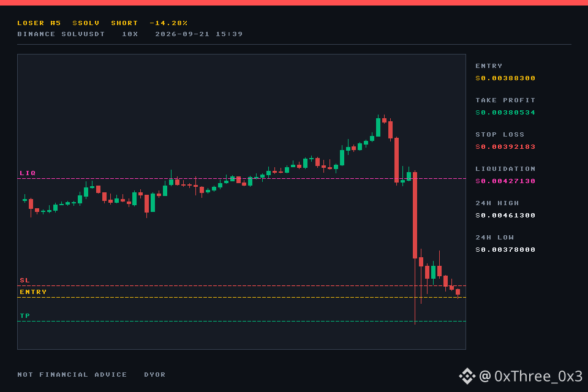Click the $SOLV ticker label

tap(86, 23)
